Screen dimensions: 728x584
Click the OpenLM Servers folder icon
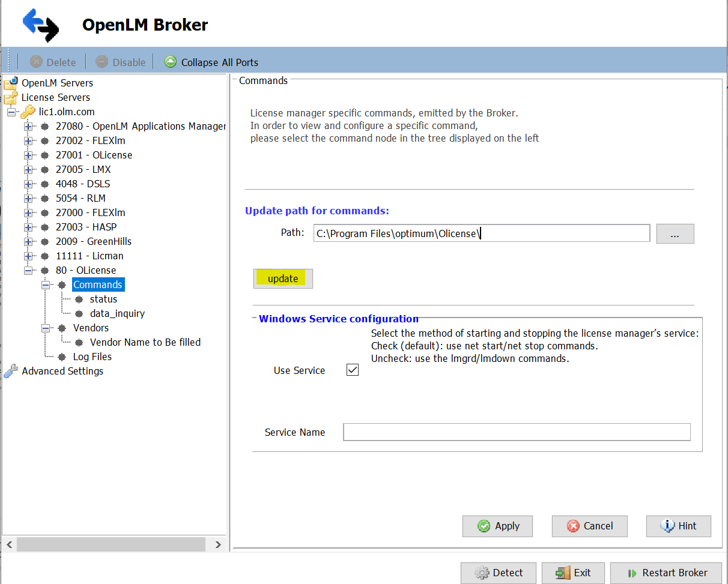pos(11,83)
